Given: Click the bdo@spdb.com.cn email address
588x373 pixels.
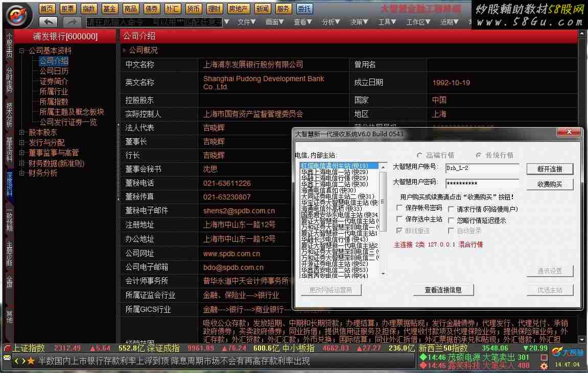Looking at the screenshot, I should (x=233, y=267).
